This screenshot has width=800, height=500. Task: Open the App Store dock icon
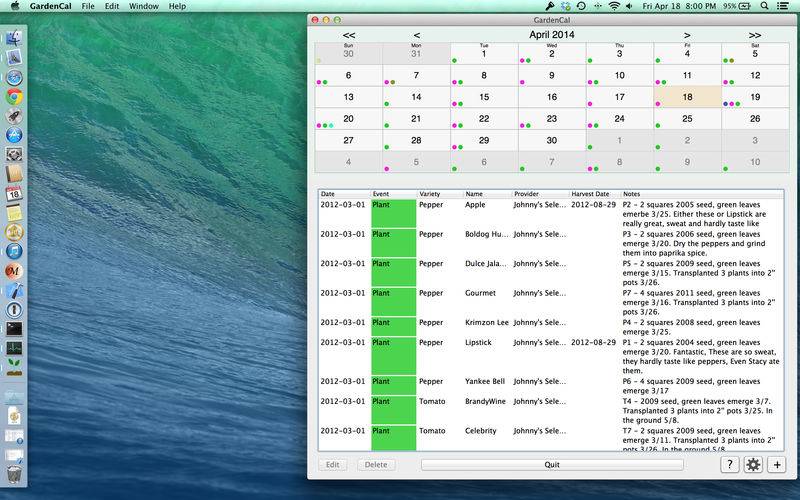[14, 135]
